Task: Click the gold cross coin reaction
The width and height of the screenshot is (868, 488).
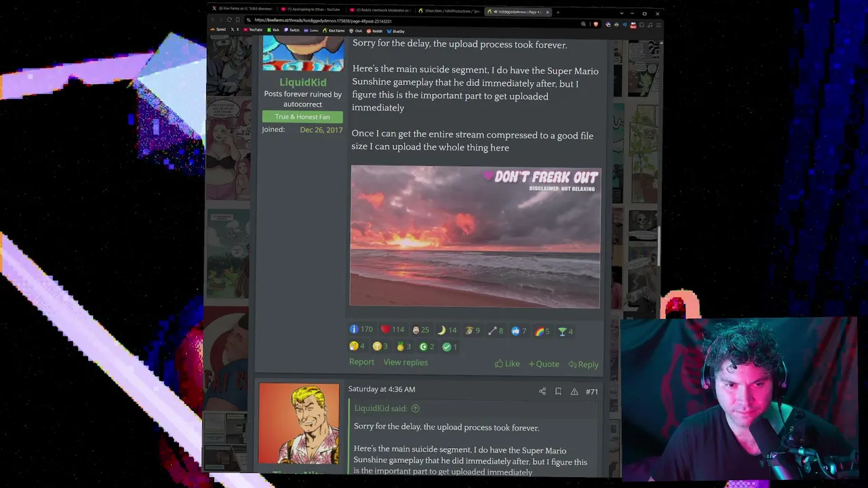Action: [x=380, y=346]
